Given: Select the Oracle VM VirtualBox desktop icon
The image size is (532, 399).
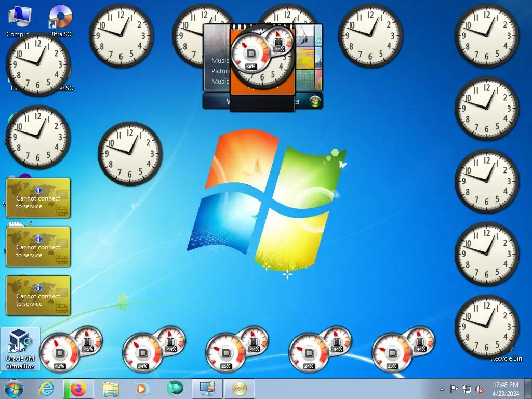Looking at the screenshot, I should pyautogui.click(x=20, y=349).
